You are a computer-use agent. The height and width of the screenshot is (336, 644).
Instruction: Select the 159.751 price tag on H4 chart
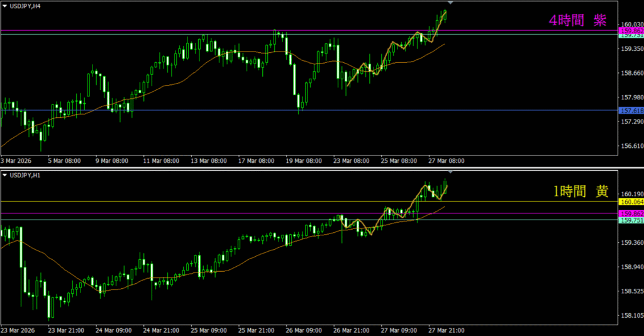tap(631, 36)
